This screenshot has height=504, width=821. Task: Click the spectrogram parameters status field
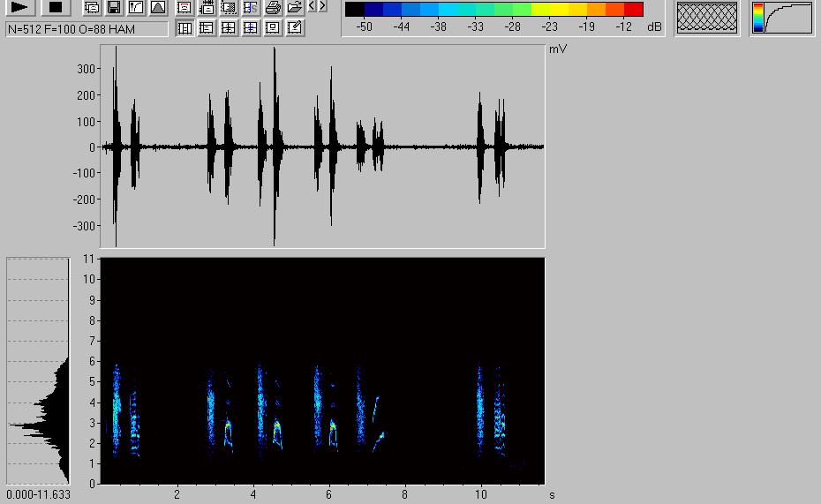[87, 29]
